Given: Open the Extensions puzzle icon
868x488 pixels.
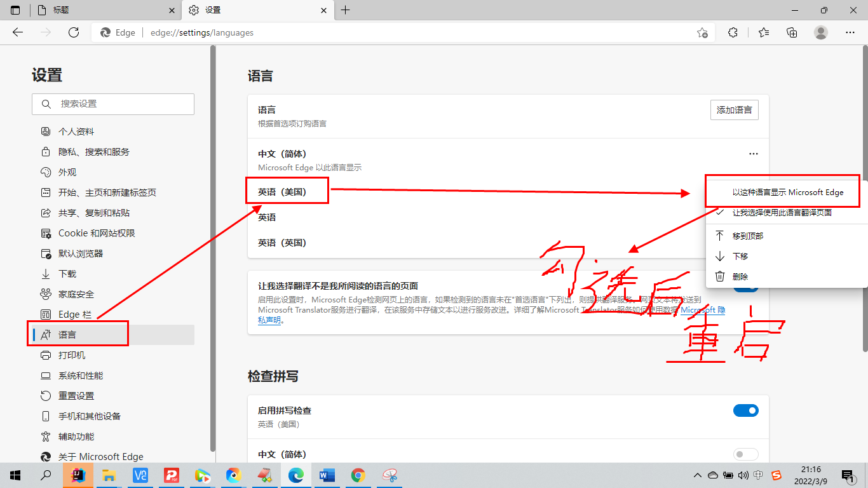Looking at the screenshot, I should pos(733,32).
